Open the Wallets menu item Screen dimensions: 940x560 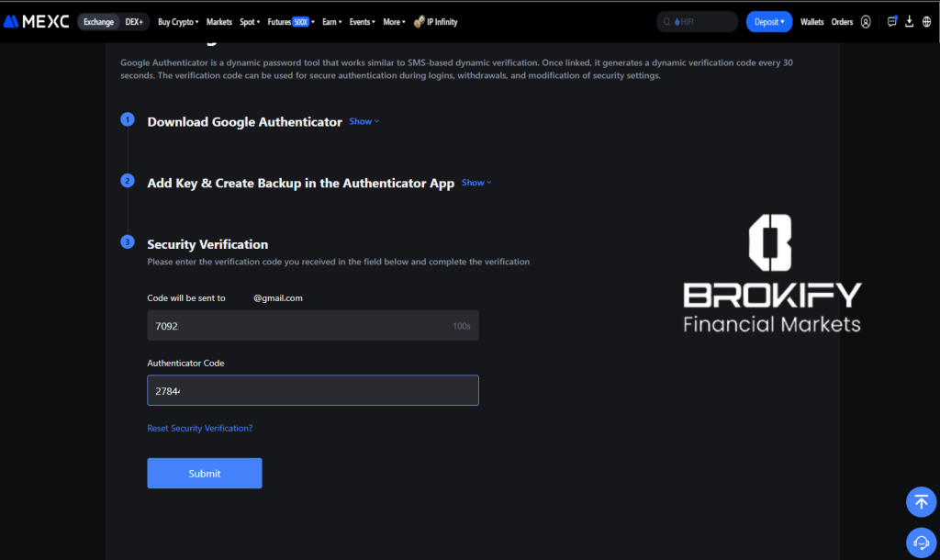(811, 21)
